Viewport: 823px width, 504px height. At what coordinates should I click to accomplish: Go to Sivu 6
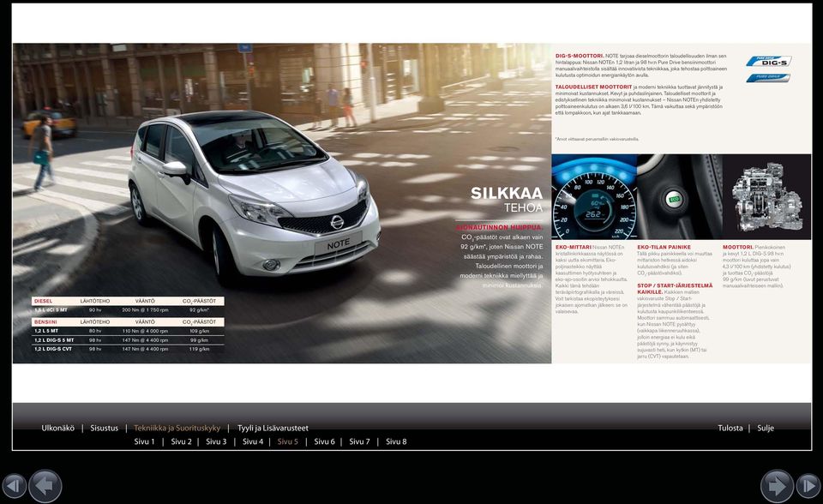coord(324,441)
